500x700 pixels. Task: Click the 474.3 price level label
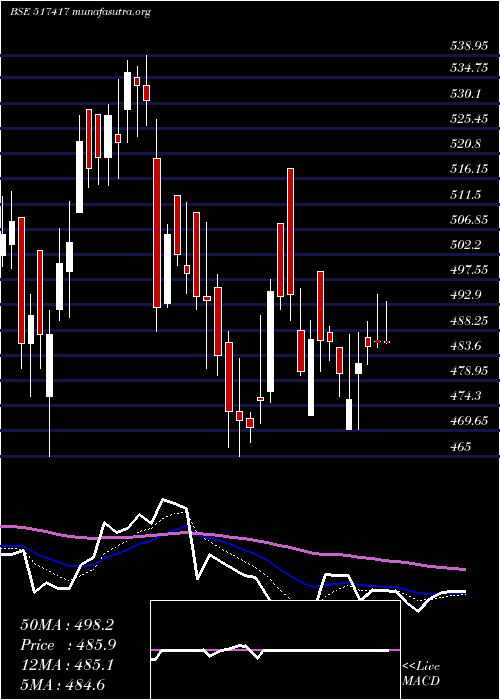tap(464, 396)
